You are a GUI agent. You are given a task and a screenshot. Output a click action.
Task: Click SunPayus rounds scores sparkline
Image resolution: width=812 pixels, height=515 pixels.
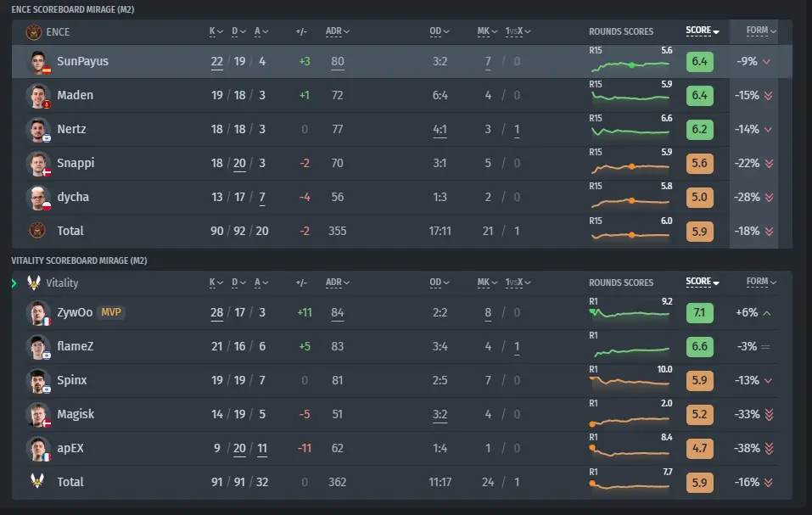pyautogui.click(x=630, y=65)
